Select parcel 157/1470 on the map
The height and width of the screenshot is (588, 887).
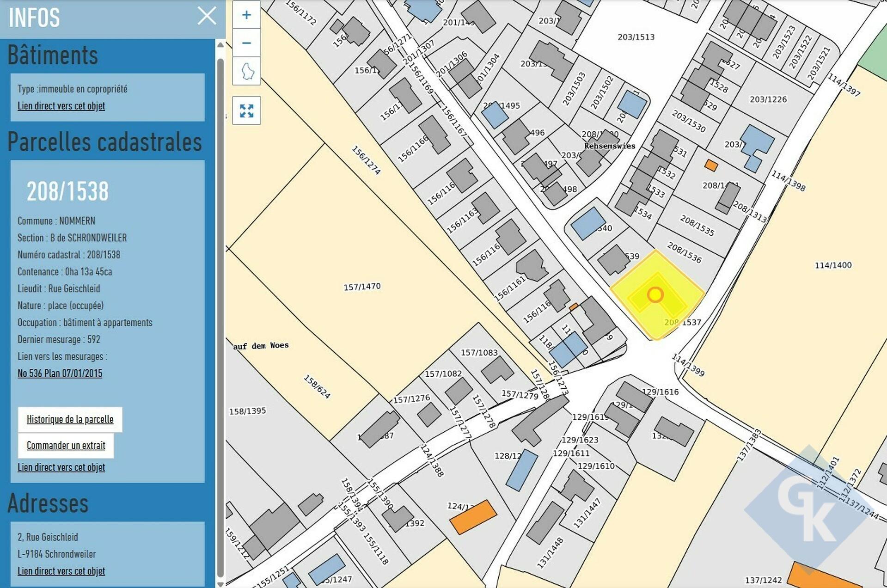point(362,287)
